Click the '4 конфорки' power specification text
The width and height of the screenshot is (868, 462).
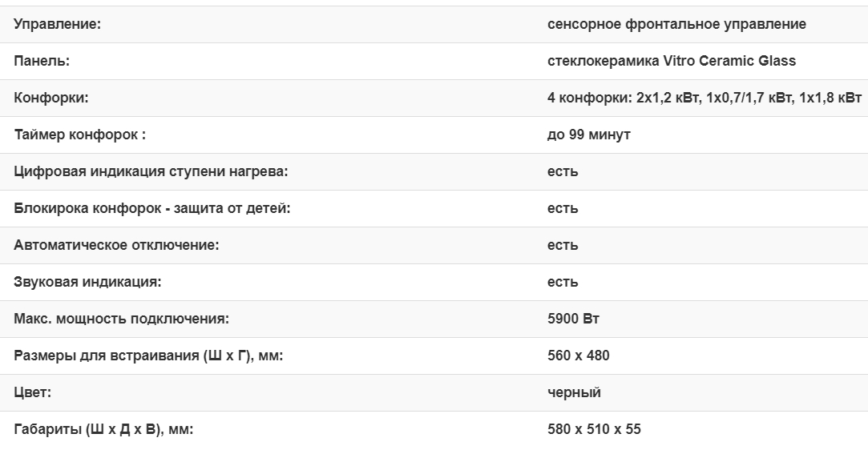pos(704,98)
